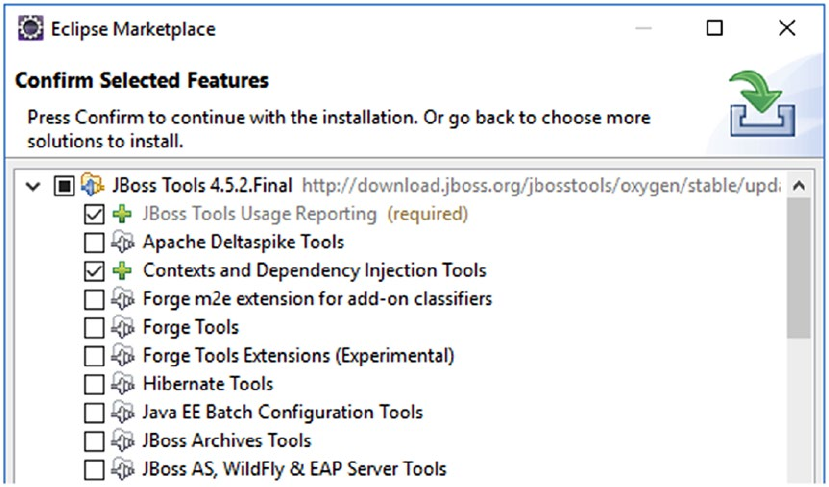Select the JBoss Archives Tools row text
Screen dimensions: 829x487
pyautogui.click(x=227, y=441)
